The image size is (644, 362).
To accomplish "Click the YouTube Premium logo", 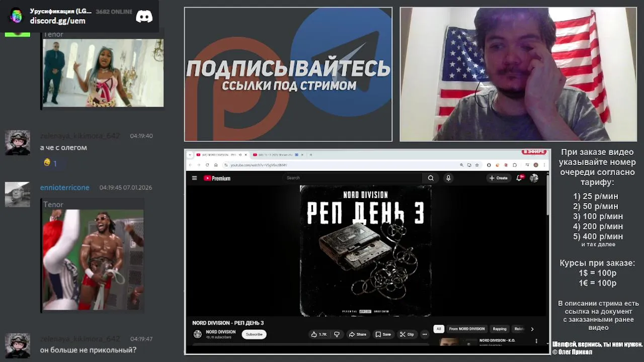I will click(217, 178).
